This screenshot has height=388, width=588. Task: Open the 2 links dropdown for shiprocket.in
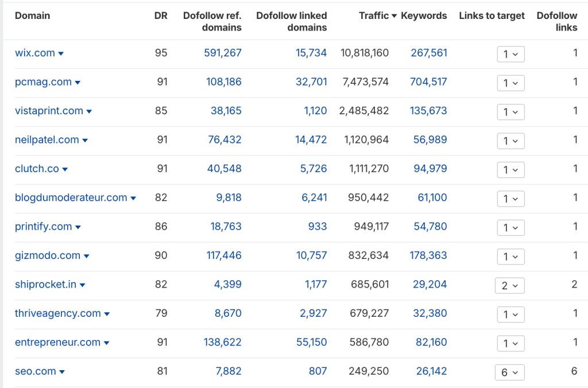point(510,285)
